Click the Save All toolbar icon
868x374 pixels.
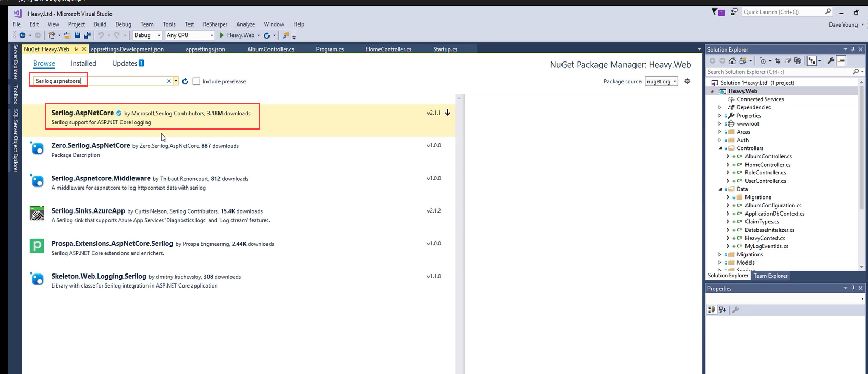(x=87, y=35)
